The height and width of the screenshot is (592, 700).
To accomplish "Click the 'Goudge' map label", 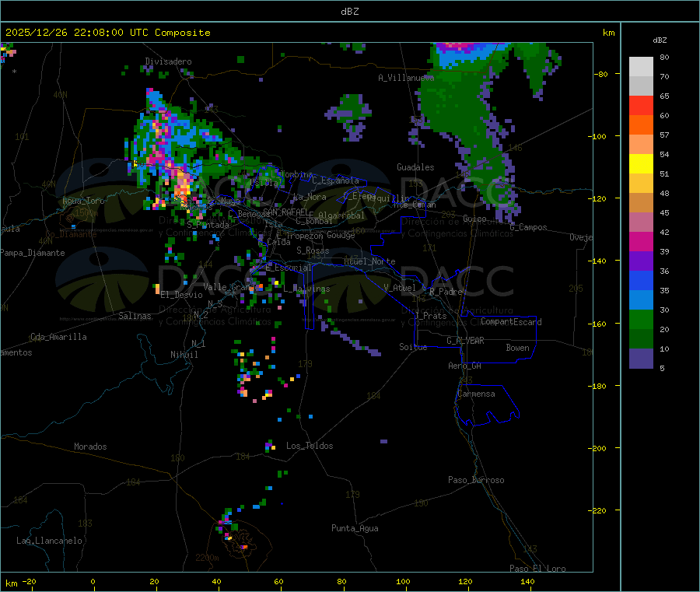I will 341,235.
